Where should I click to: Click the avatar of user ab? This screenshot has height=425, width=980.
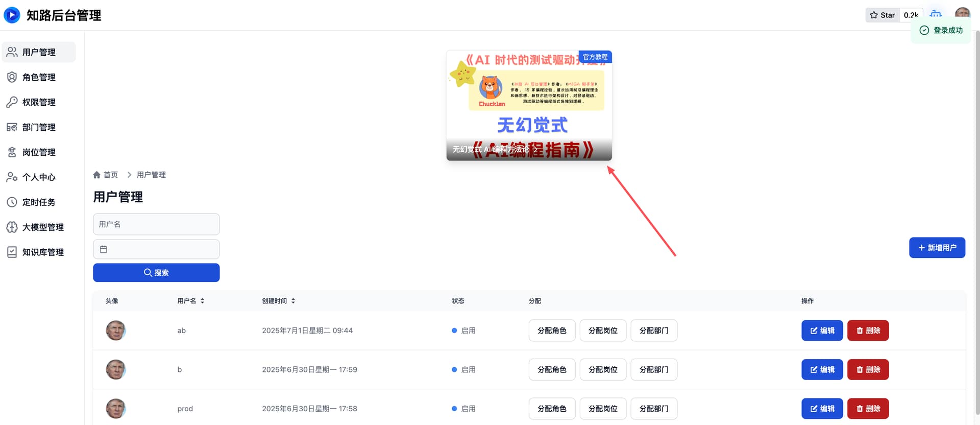(116, 330)
